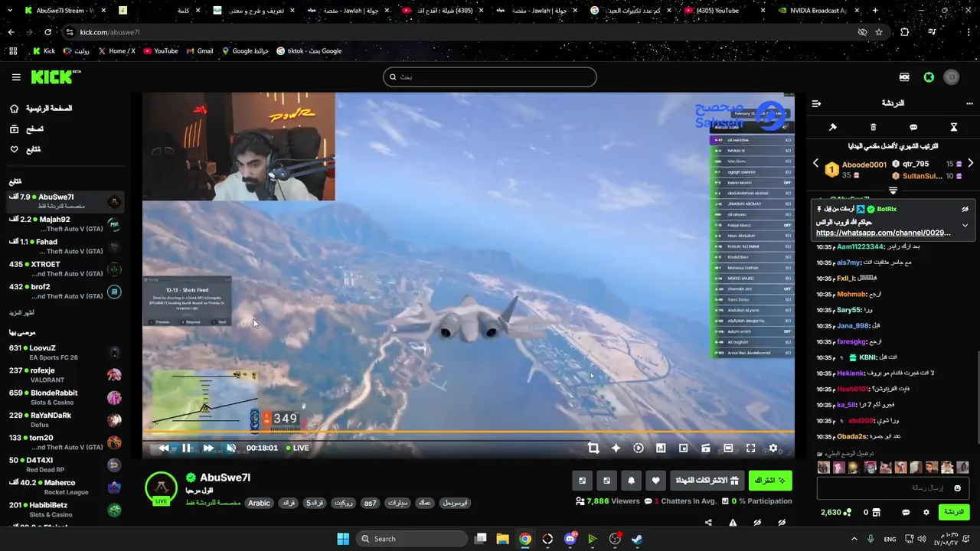This screenshot has height=551, width=980.
Task: Open LoovuZ recommended channel
Action: (x=65, y=352)
